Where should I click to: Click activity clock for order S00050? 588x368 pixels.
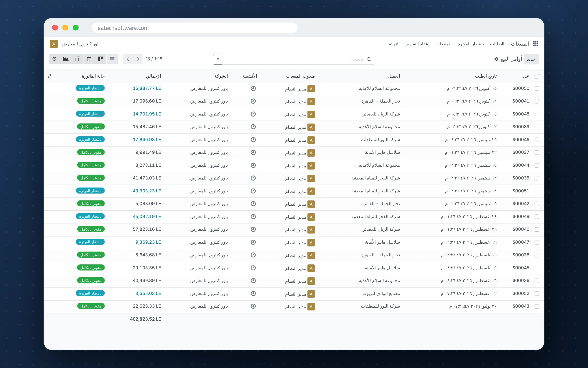coord(253,88)
